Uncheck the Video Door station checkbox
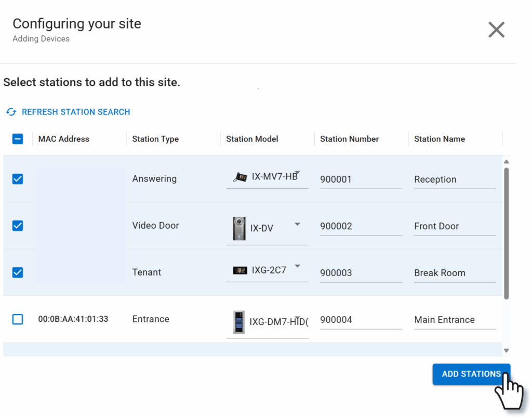532x418 pixels. point(18,226)
